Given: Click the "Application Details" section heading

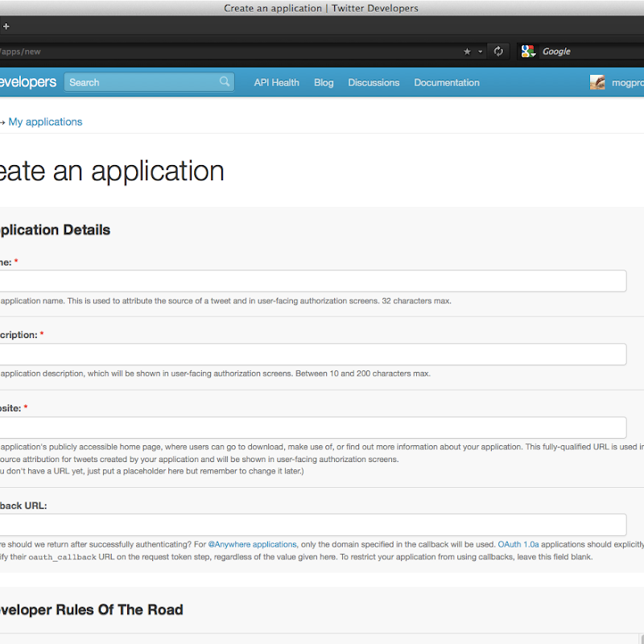Looking at the screenshot, I should (x=55, y=229).
